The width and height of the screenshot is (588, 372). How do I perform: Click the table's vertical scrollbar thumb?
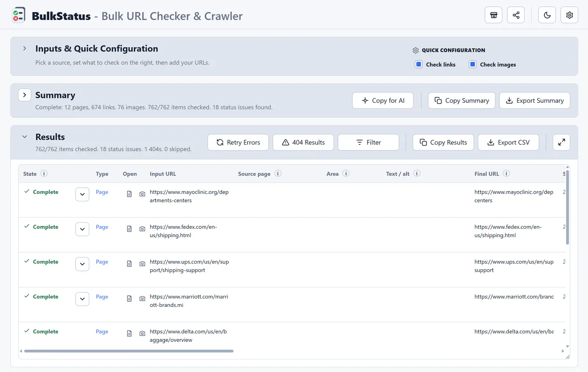point(568,207)
